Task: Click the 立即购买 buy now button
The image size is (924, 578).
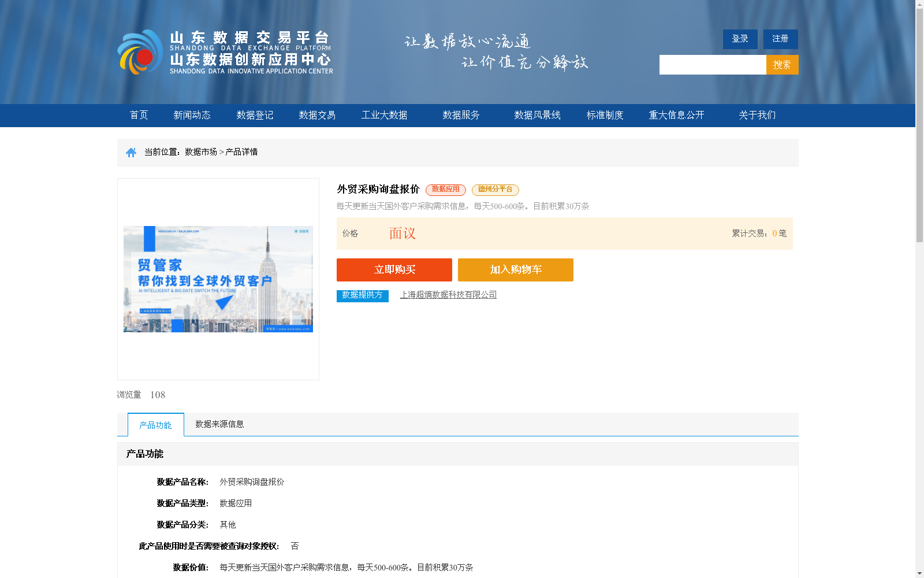Action: click(x=394, y=270)
